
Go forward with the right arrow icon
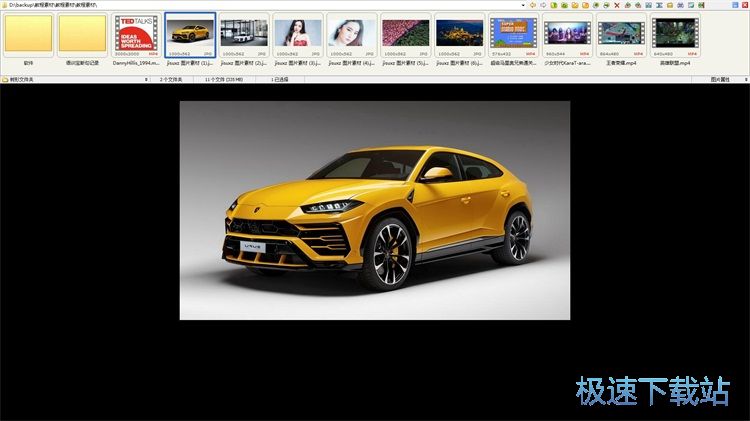click(x=543, y=5)
